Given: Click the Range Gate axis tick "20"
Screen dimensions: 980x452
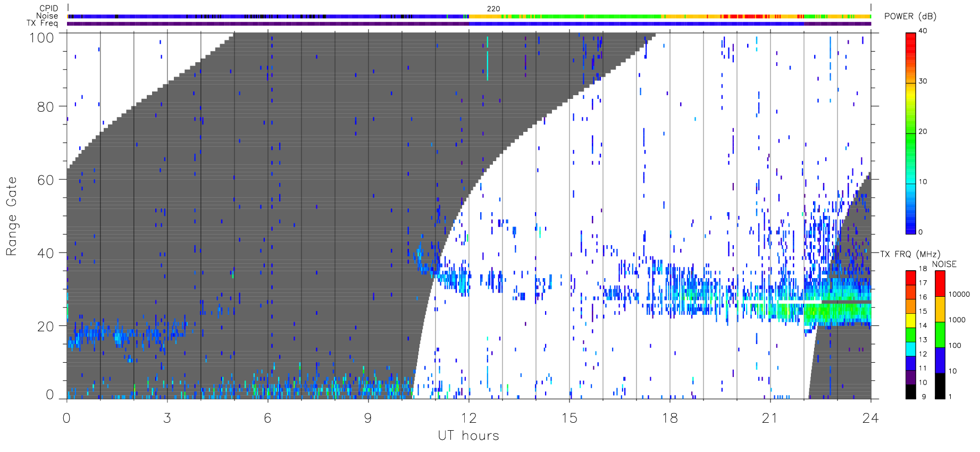Looking at the screenshot, I should pos(46,327).
